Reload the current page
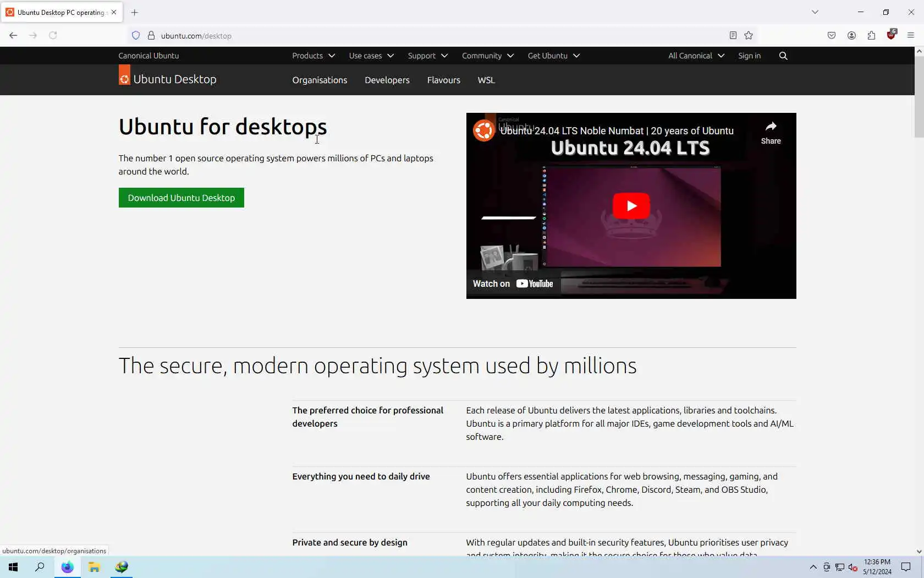Screen dimensions: 924x578 pyautogui.click(x=53, y=35)
